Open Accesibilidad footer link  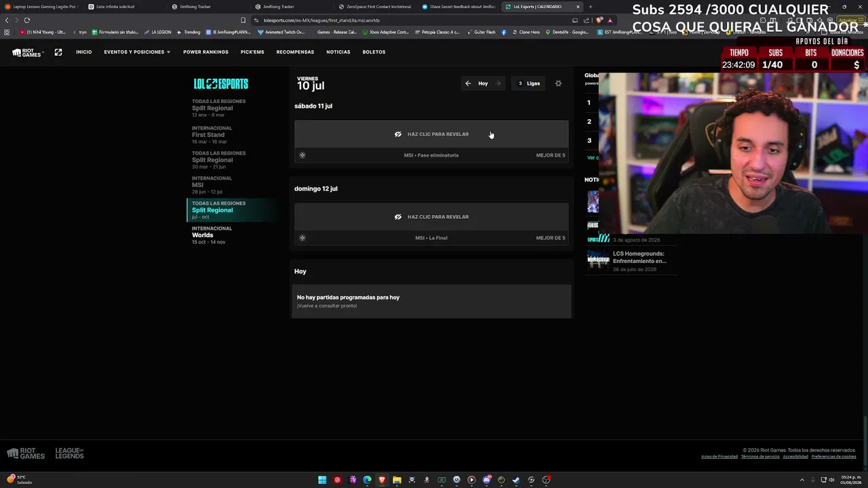795,457
